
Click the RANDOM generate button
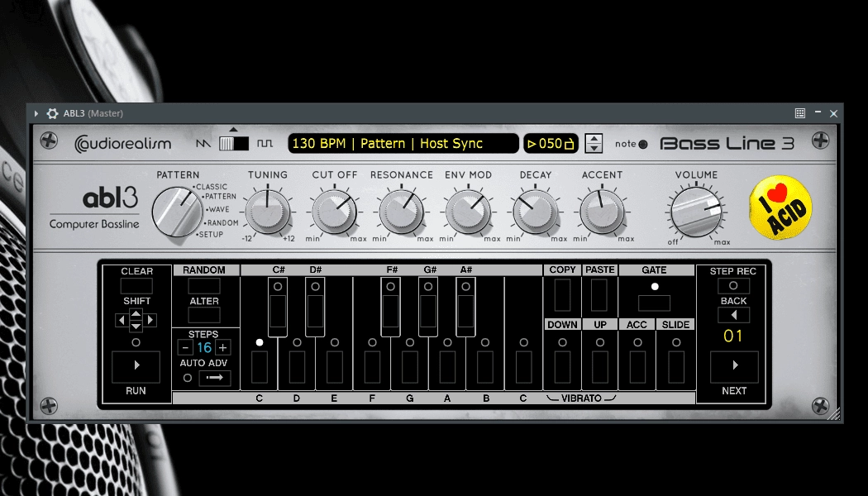point(203,286)
